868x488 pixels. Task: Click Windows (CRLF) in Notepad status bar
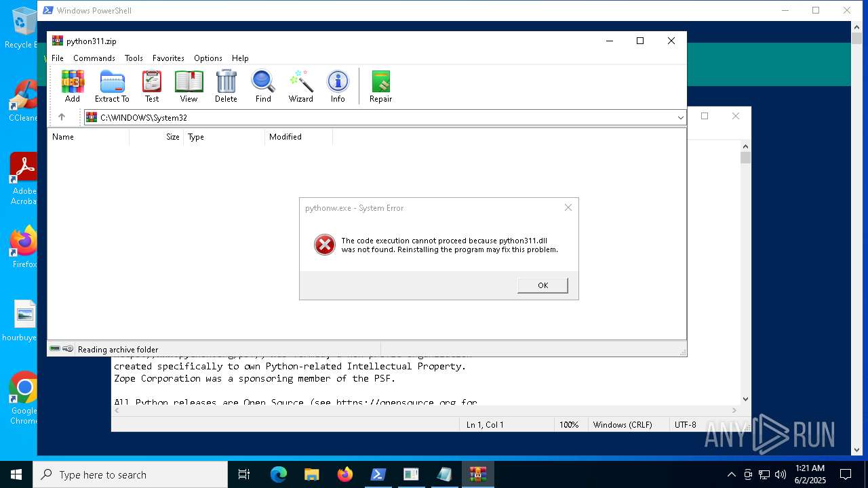(x=623, y=425)
